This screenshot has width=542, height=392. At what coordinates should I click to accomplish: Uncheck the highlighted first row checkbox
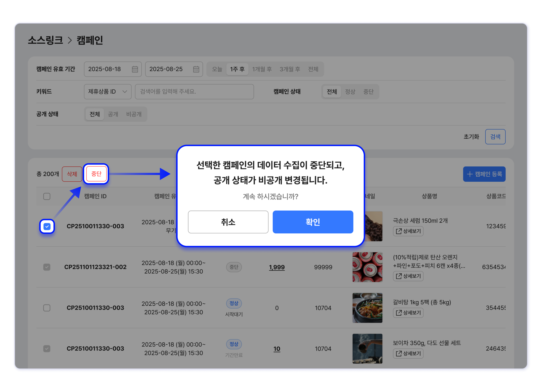pyautogui.click(x=47, y=226)
